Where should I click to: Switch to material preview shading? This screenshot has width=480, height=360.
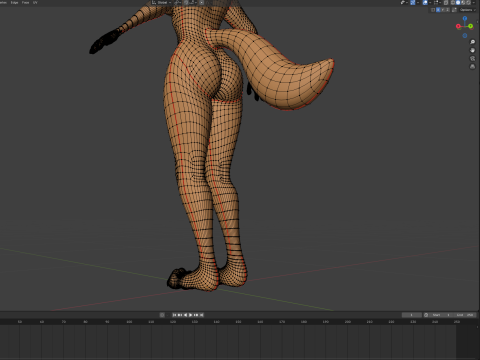[x=463, y=2]
